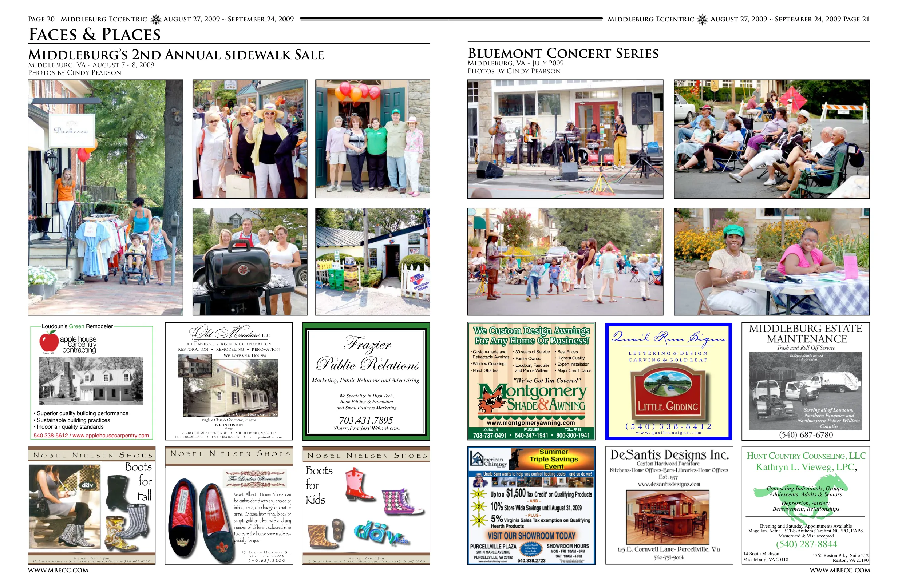Click the Old Meadow, LLC ad title
This screenshot has height=588, width=898.
tap(229, 333)
